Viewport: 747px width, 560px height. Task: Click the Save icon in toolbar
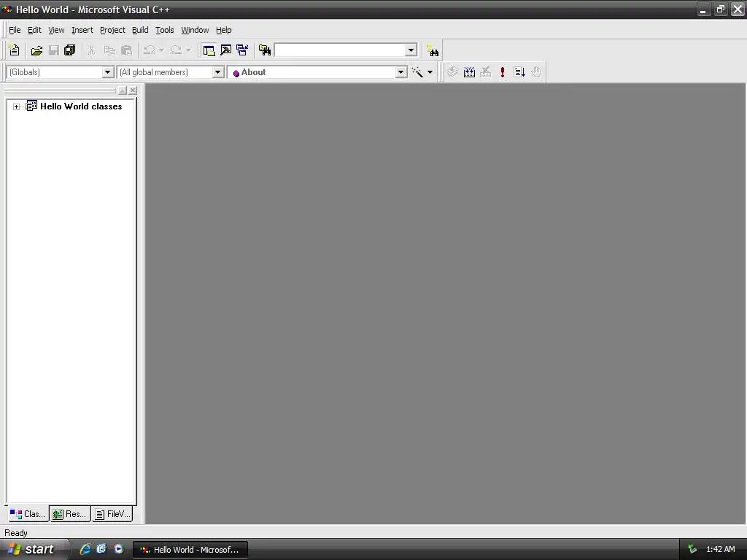(54, 50)
